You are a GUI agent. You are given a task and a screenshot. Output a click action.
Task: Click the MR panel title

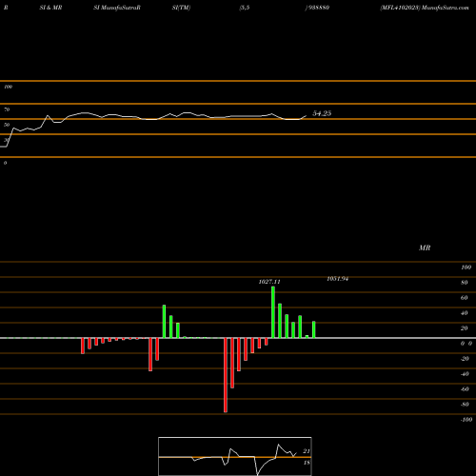pyautogui.click(x=425, y=248)
